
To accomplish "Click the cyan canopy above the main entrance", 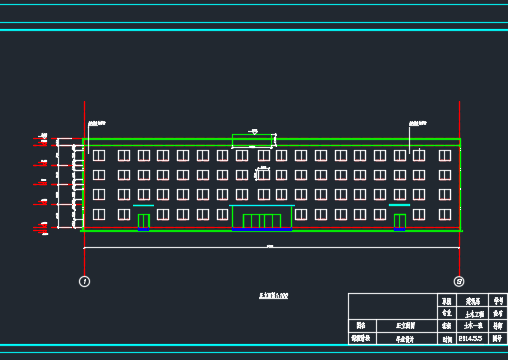I will tap(262, 206).
